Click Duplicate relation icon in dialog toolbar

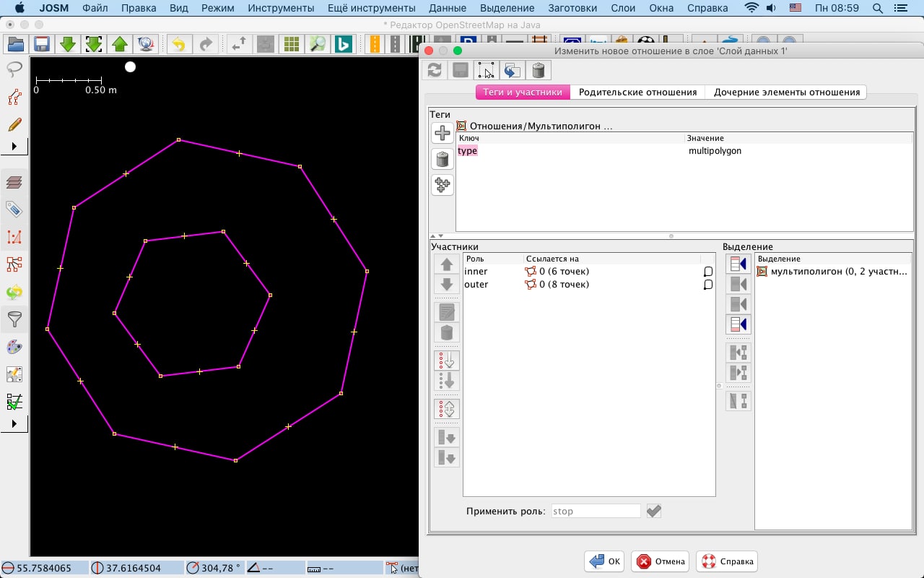(x=512, y=70)
